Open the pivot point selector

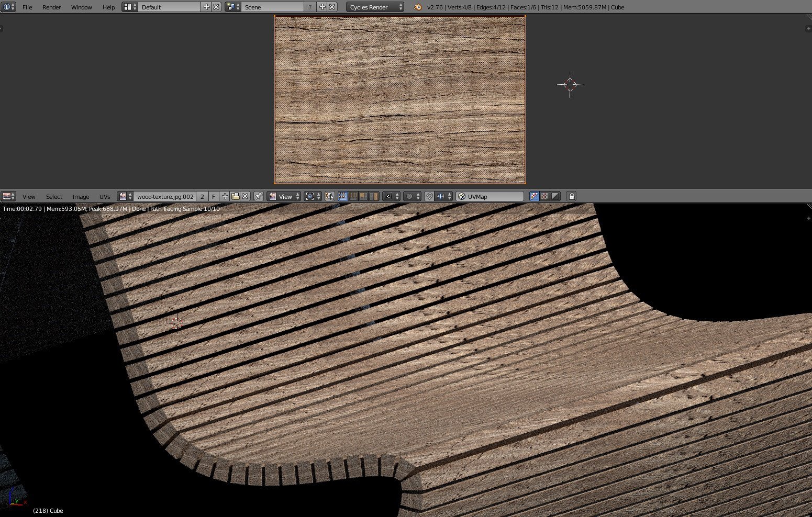[313, 196]
